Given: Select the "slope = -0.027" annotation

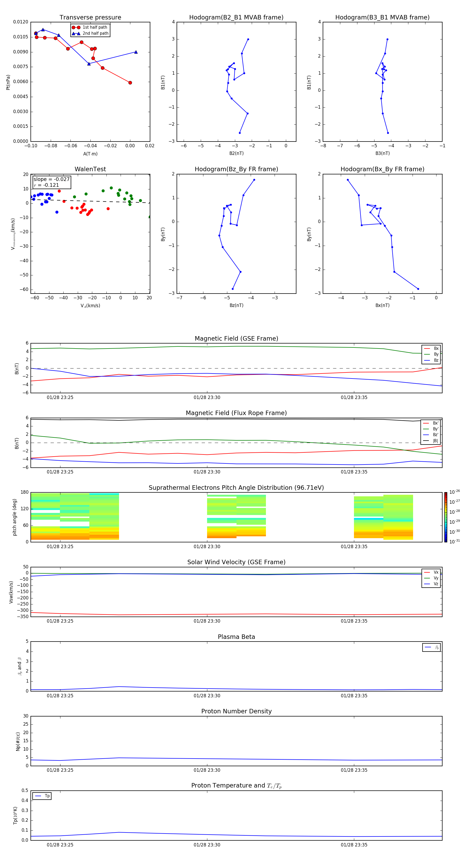Looking at the screenshot, I should point(52,179).
